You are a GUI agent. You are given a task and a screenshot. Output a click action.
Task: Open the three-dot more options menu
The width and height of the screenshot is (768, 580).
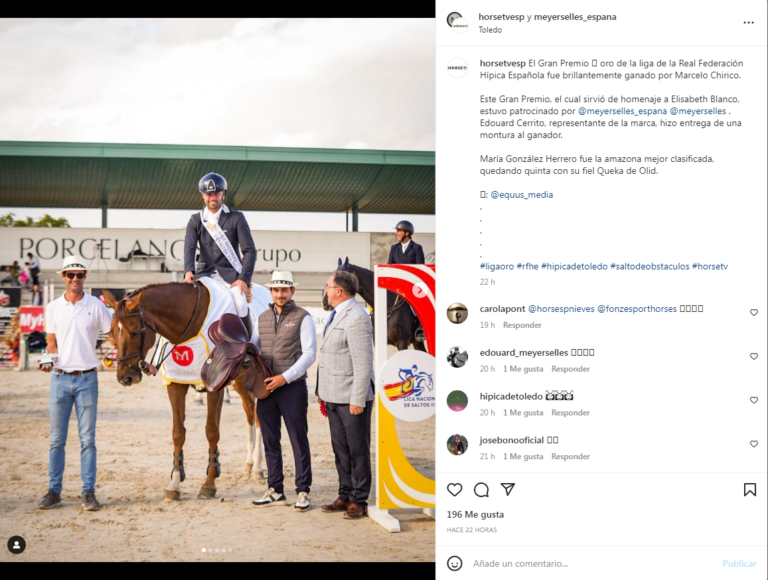click(x=748, y=23)
